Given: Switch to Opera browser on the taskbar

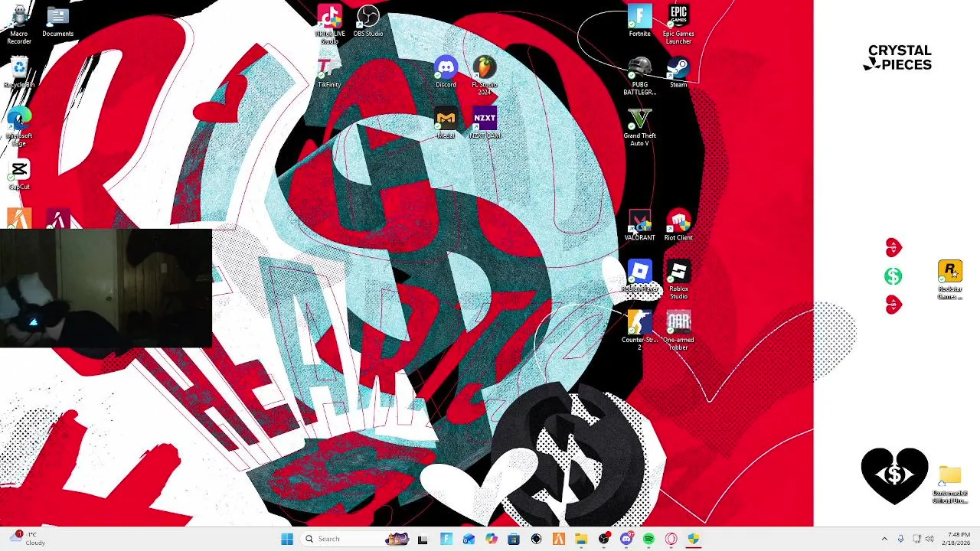Looking at the screenshot, I should pos(671,539).
